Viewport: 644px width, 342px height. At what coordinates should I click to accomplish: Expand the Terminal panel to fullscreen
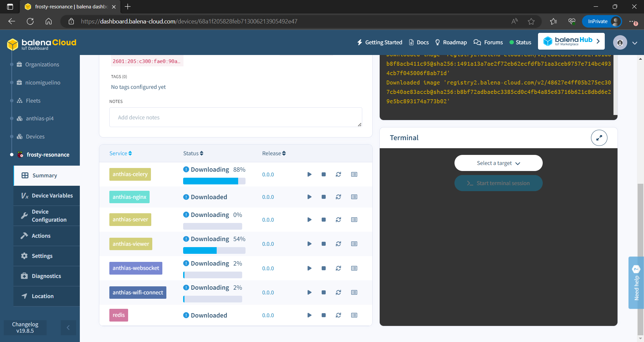pos(599,138)
